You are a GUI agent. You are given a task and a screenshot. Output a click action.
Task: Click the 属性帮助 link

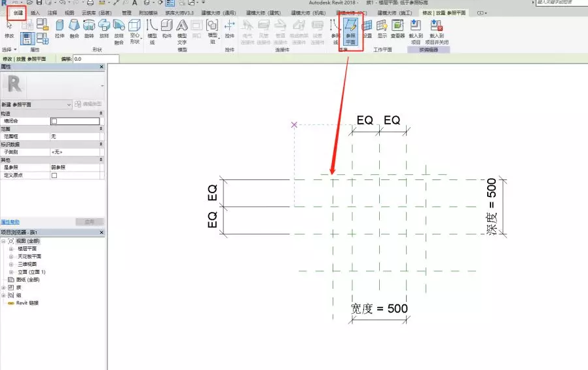coord(10,222)
